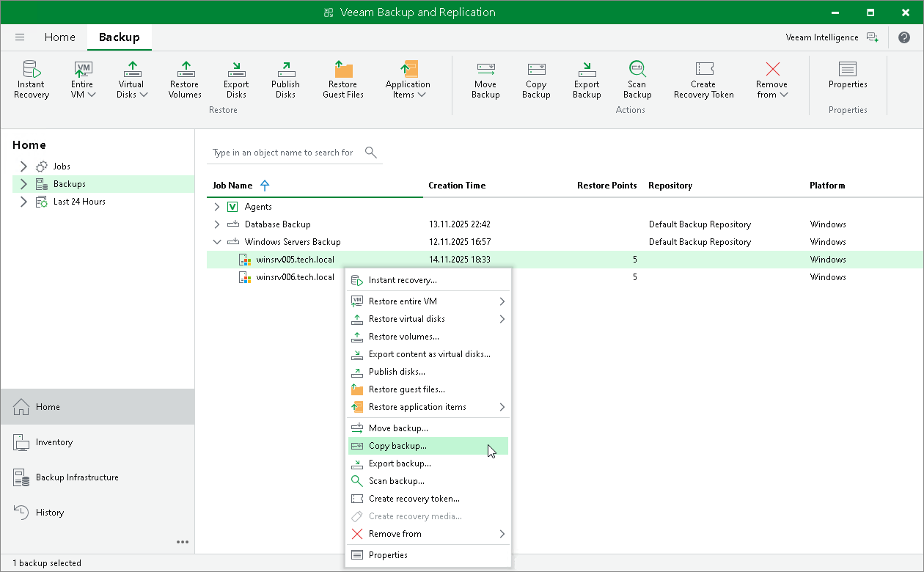
Task: Click the Properties ribbon button
Action: click(848, 74)
